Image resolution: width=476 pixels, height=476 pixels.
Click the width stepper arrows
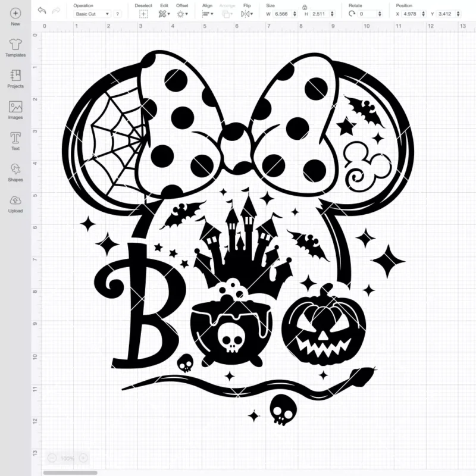pyautogui.click(x=295, y=14)
